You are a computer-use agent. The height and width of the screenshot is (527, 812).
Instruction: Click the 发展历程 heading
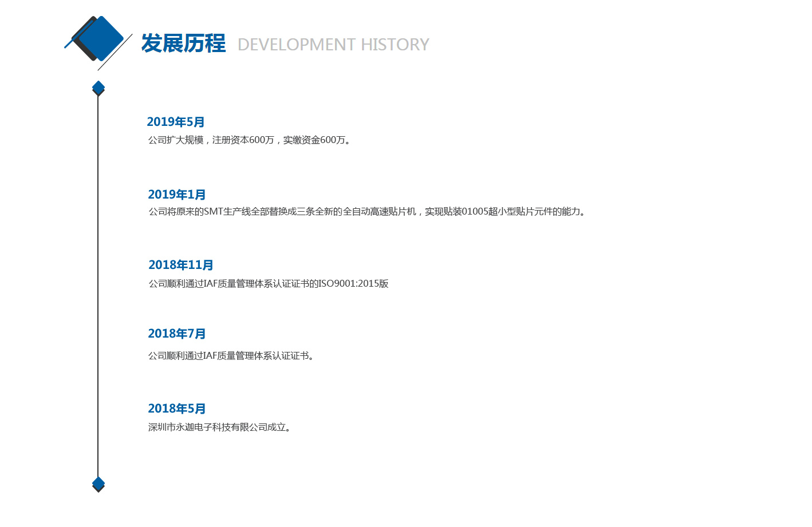tap(183, 43)
